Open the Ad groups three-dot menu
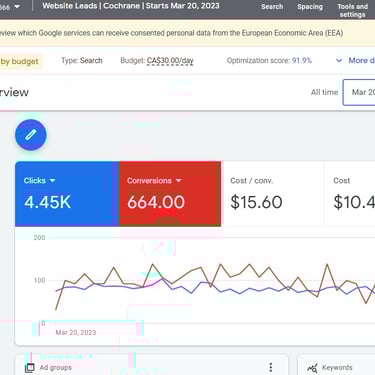The width and height of the screenshot is (375, 375). (x=271, y=367)
